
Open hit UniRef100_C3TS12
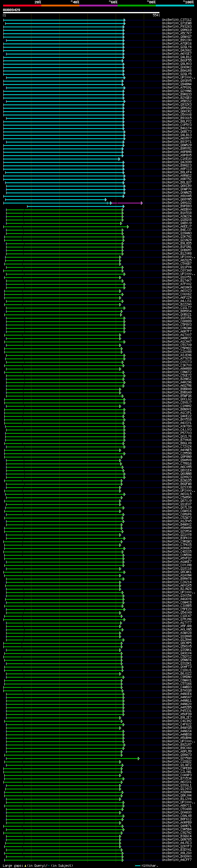[x=177, y=20]
